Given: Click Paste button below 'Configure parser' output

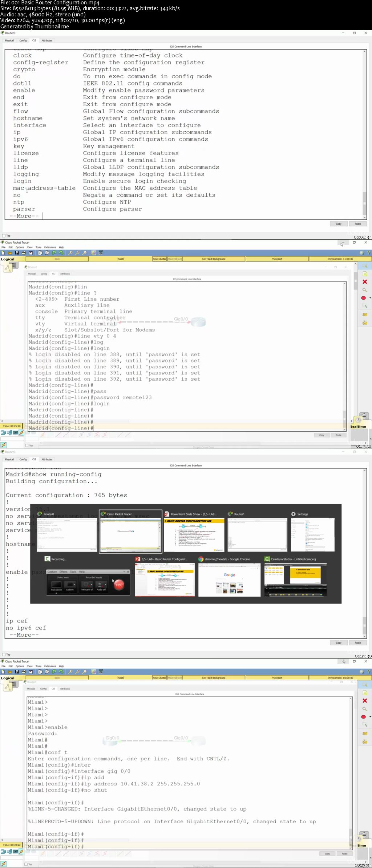Looking at the screenshot, I should click(x=358, y=224).
